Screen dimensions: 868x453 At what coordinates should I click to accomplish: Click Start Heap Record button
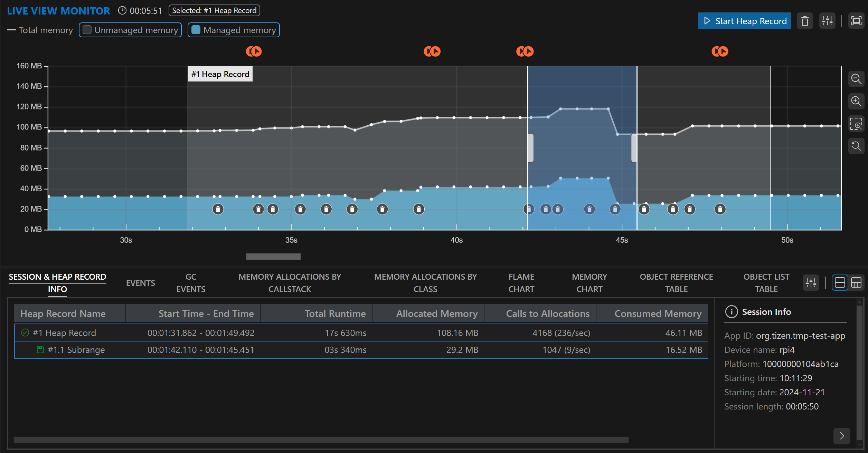(744, 21)
